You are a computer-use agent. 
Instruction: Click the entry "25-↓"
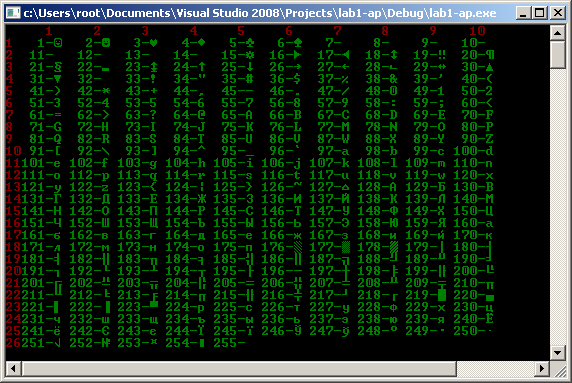point(237,67)
